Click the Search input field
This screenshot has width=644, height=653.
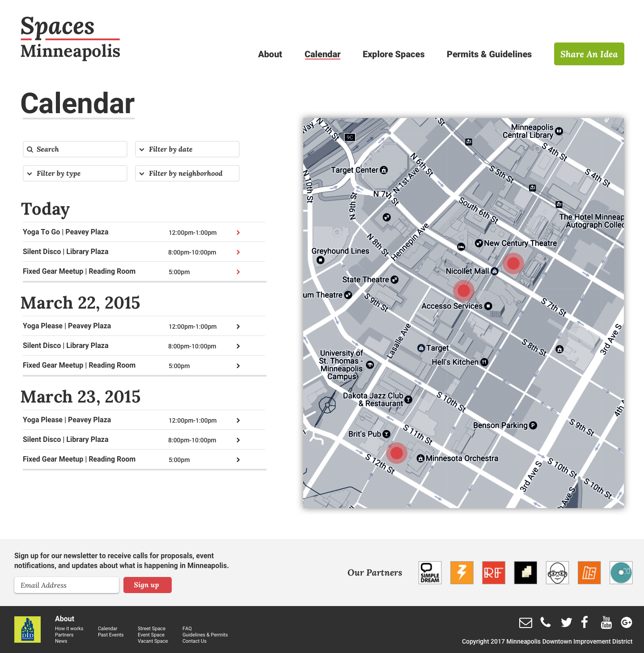(x=75, y=149)
